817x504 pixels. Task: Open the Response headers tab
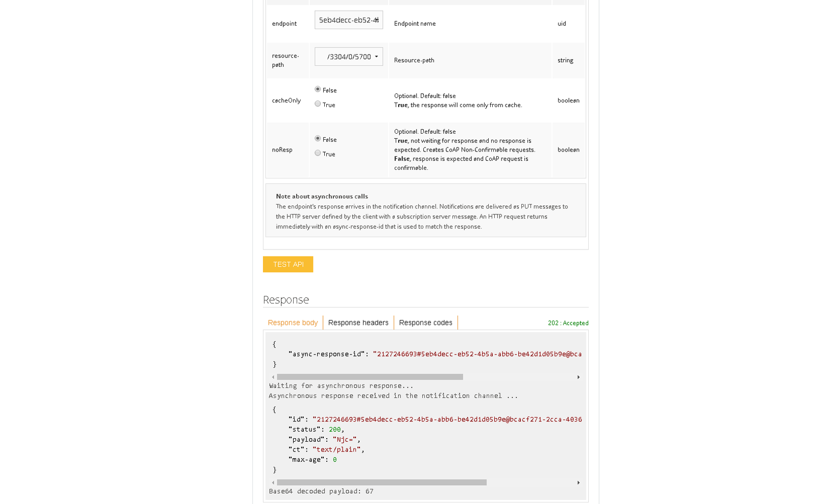pyautogui.click(x=358, y=322)
